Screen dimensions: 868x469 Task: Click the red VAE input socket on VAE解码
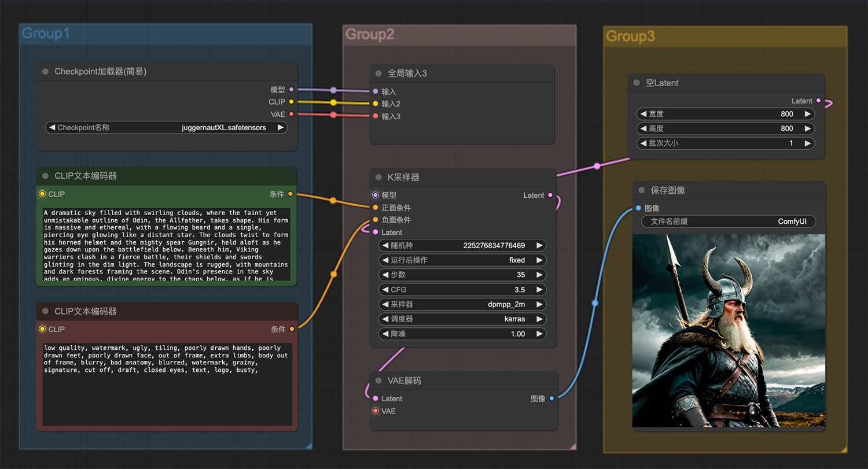point(376,411)
